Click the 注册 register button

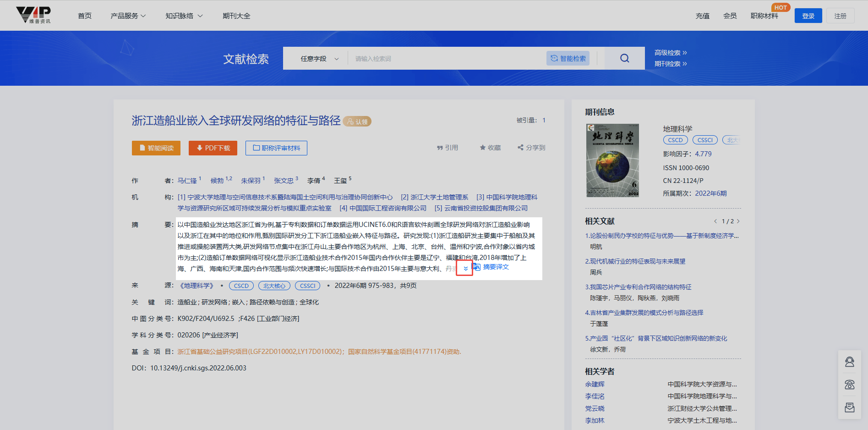click(841, 16)
